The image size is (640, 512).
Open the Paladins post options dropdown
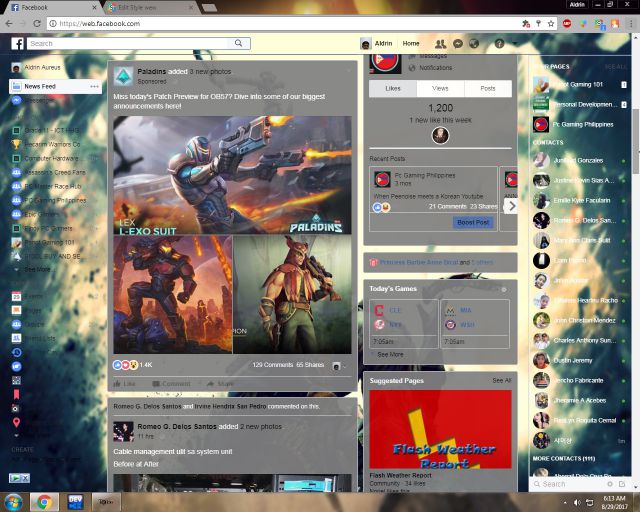pyautogui.click(x=349, y=71)
